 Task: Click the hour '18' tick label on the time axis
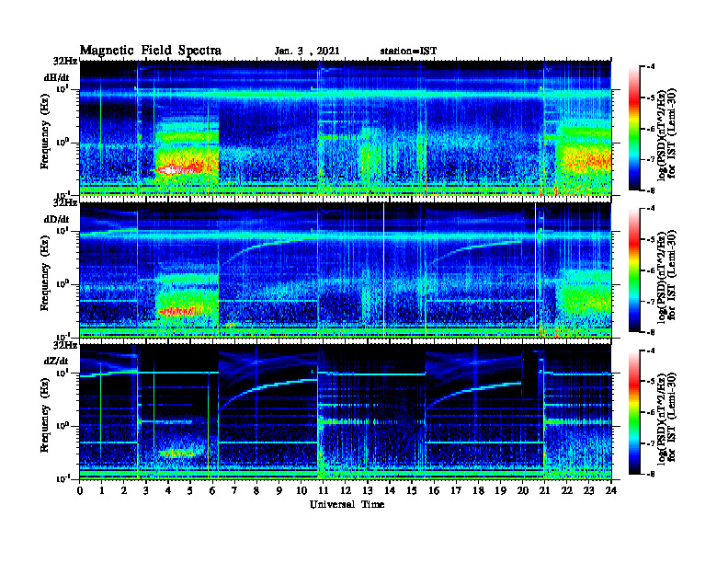[478, 491]
